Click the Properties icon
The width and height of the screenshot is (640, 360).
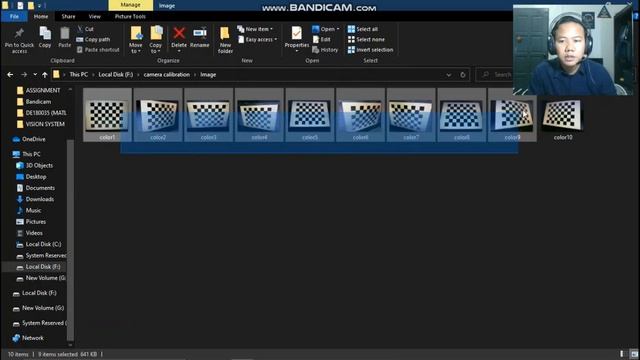(297, 33)
